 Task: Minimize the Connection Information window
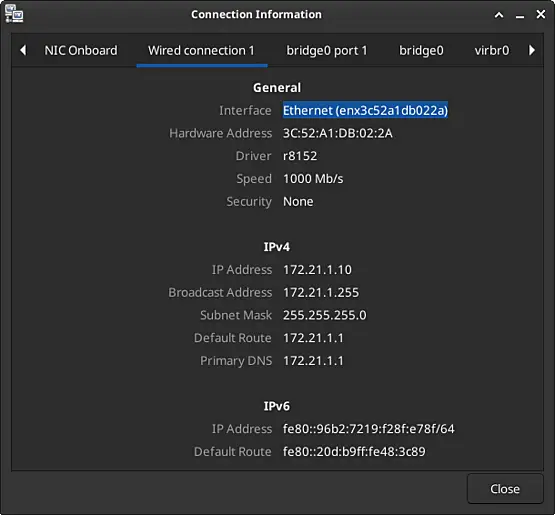[x=520, y=16]
